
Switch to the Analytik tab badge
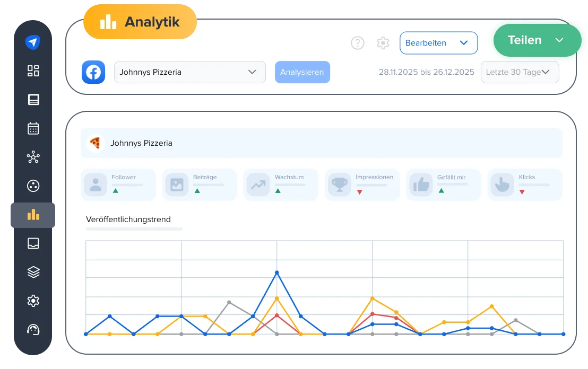pyautogui.click(x=140, y=22)
